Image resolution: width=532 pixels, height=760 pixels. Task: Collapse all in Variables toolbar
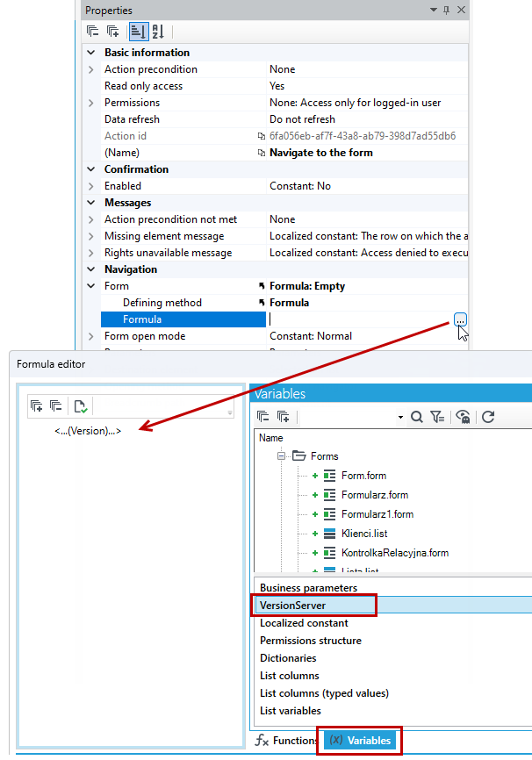263,416
